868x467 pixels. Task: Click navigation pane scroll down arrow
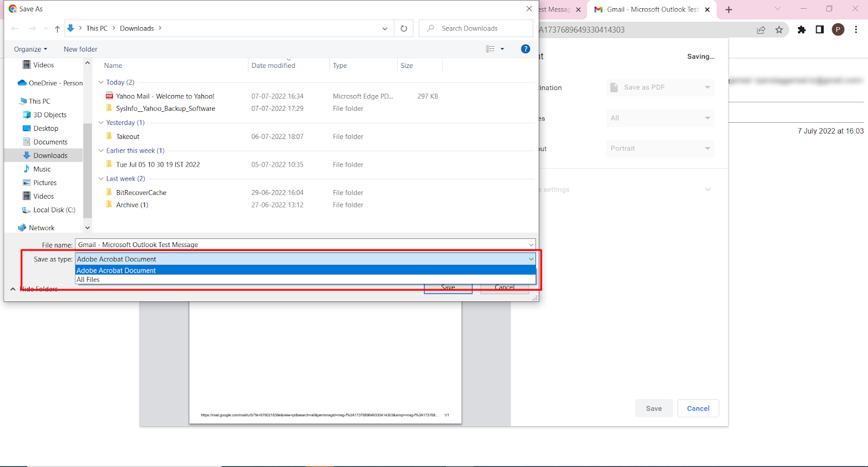tap(87, 228)
